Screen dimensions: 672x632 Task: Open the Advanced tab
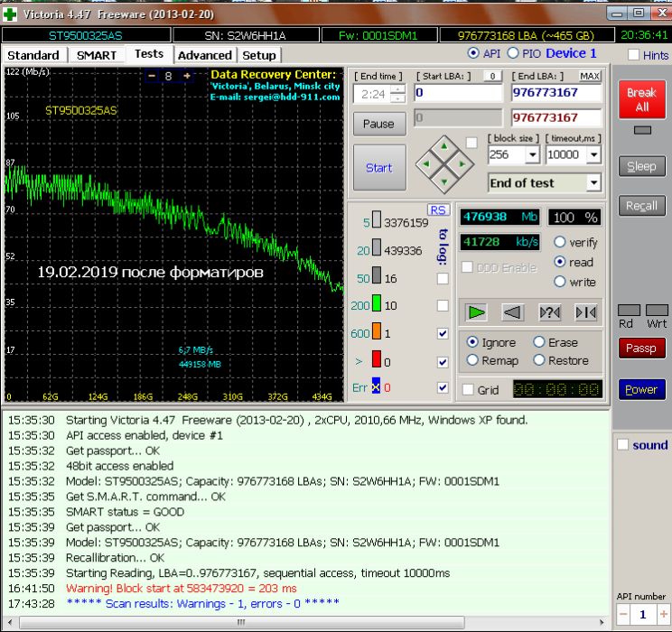[x=204, y=55]
